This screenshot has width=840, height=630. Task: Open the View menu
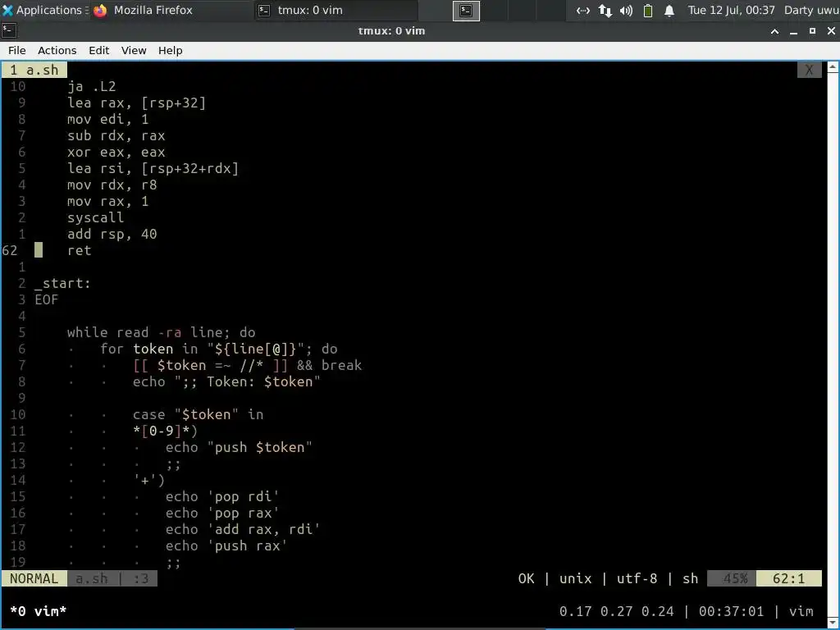pos(134,50)
